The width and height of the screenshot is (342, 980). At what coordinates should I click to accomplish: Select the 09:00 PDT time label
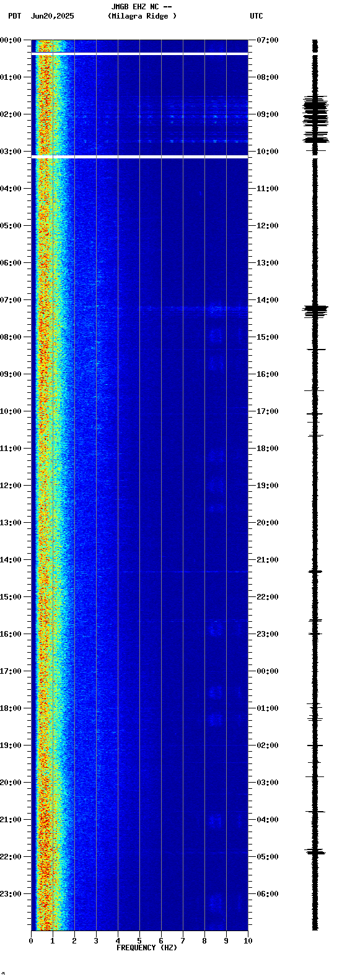pyautogui.click(x=11, y=374)
